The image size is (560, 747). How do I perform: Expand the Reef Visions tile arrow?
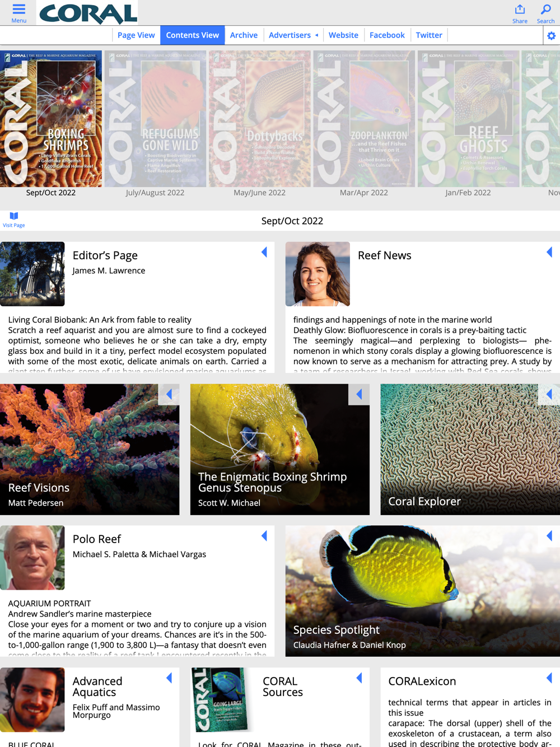click(169, 394)
